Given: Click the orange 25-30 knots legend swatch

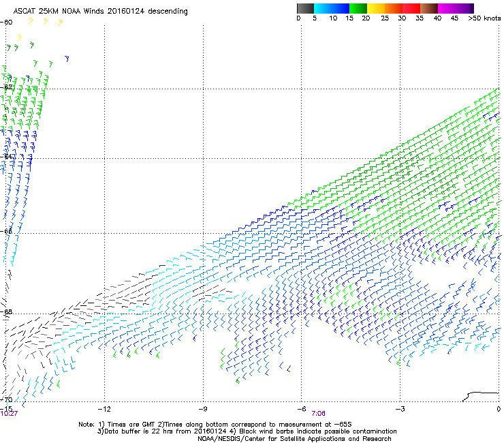Looking at the screenshot, I should click(x=394, y=8).
